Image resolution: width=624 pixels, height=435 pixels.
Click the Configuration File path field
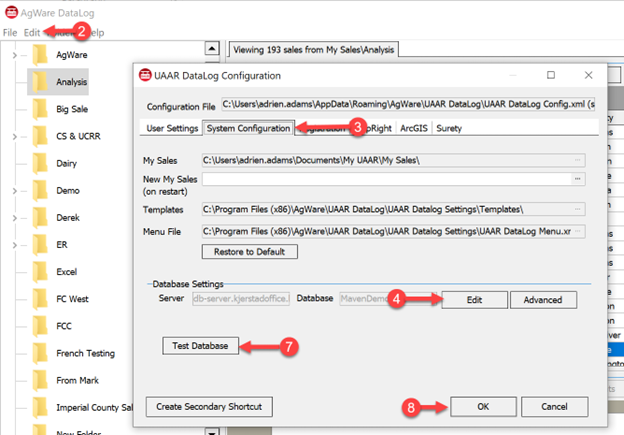click(408, 104)
